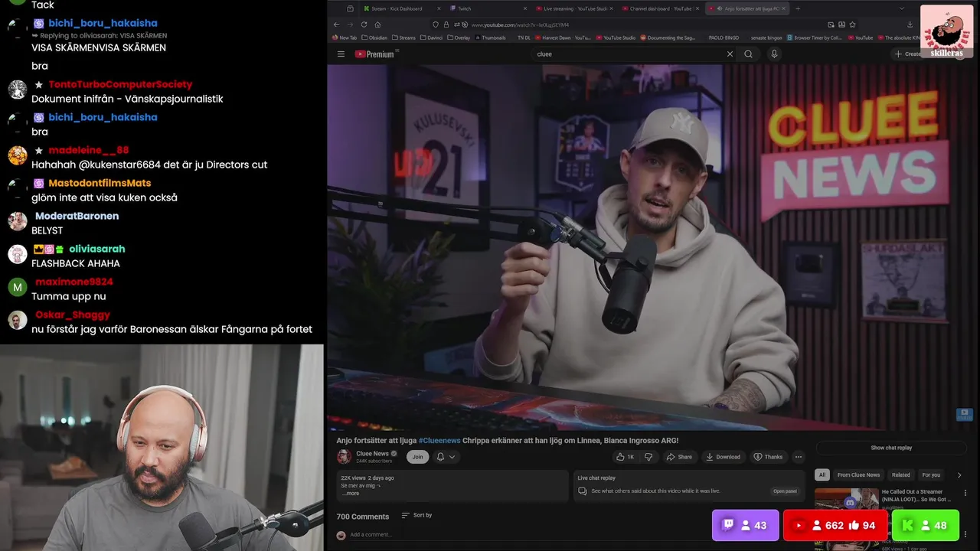Open the notification bell dropdown for Cluee News
The width and height of the screenshot is (980, 551).
coord(446,457)
